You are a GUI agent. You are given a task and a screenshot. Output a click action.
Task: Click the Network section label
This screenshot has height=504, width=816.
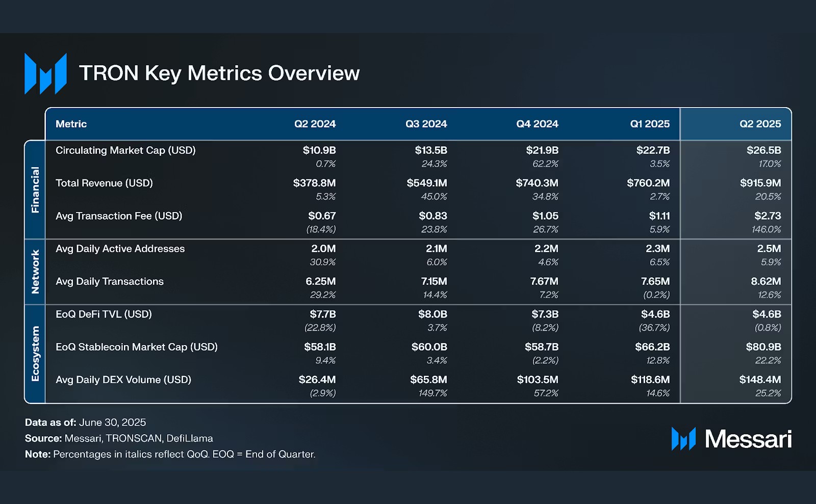pos(35,272)
